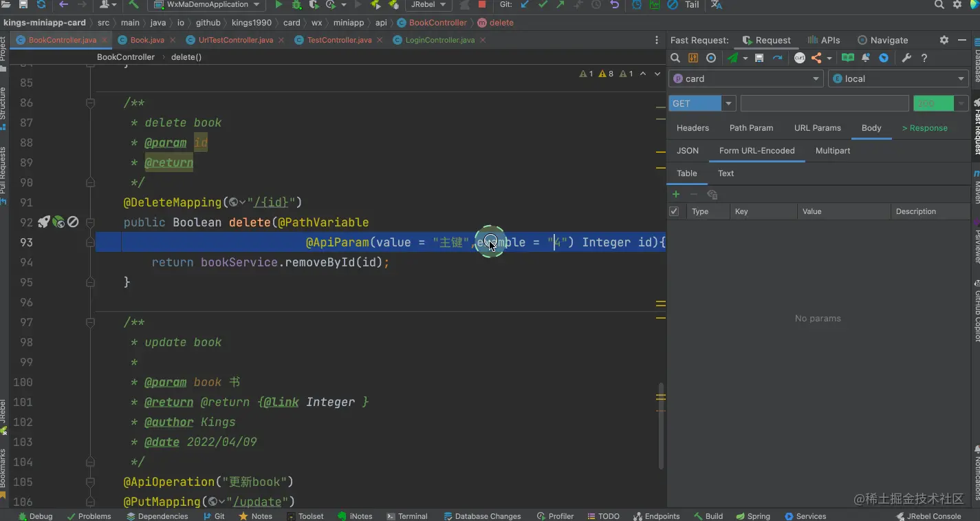This screenshot has width=980, height=521.
Task: Click the wrench tool icon in Fast Request
Action: 906,59
